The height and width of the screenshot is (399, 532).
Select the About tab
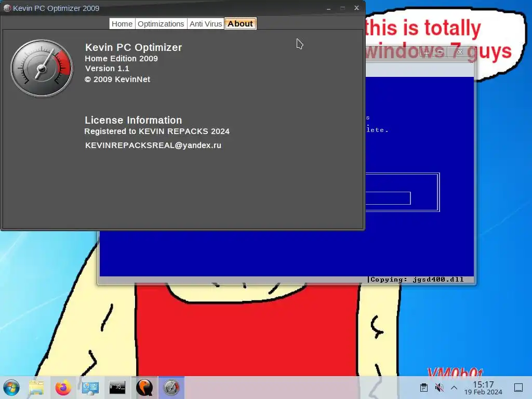(x=240, y=24)
